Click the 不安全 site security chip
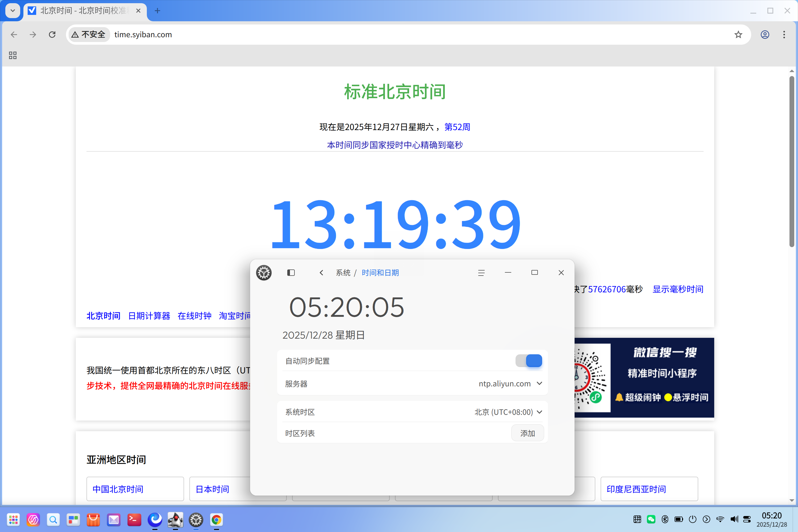This screenshot has height=532, width=798. [x=89, y=35]
